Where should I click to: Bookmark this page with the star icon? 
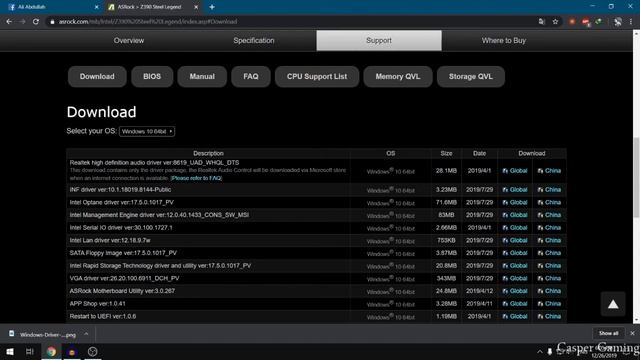click(555, 22)
